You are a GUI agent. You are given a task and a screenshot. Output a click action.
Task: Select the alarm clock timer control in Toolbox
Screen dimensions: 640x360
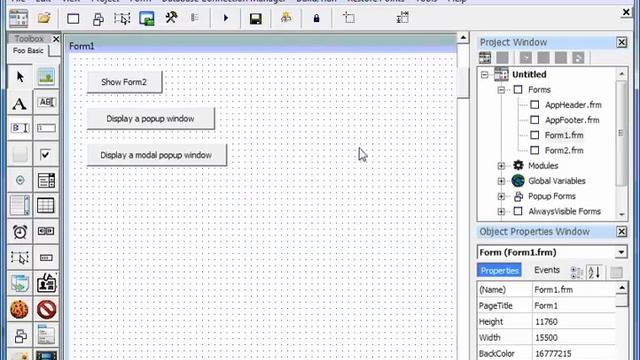coord(20,231)
